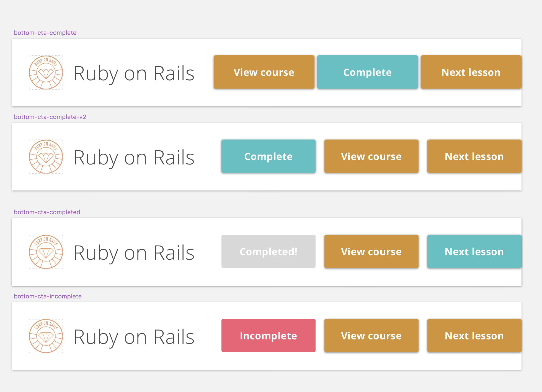Click the red Incomplete button
This screenshot has width=542, height=392.
268,336
